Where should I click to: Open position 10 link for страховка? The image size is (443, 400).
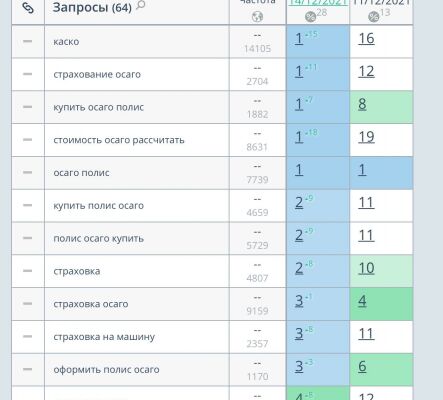pyautogui.click(x=366, y=268)
